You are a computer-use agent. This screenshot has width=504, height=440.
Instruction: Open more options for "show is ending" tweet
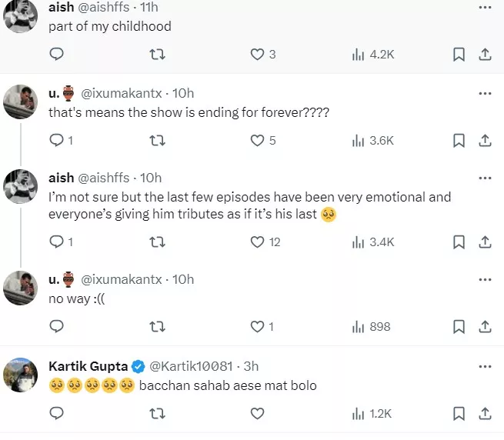(x=485, y=93)
